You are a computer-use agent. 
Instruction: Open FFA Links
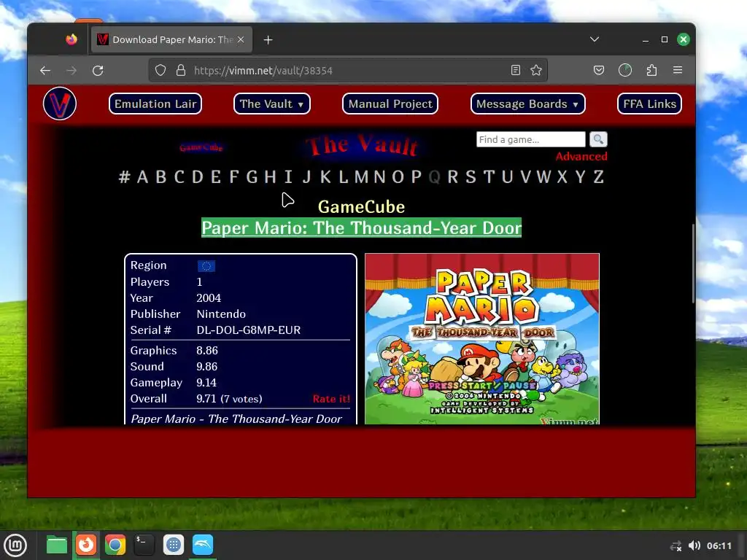[649, 104]
